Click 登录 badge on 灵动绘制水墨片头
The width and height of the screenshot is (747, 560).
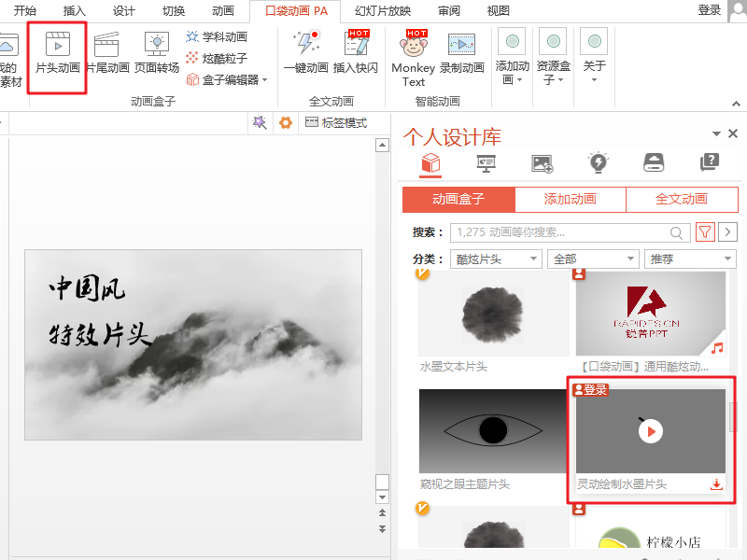point(591,390)
